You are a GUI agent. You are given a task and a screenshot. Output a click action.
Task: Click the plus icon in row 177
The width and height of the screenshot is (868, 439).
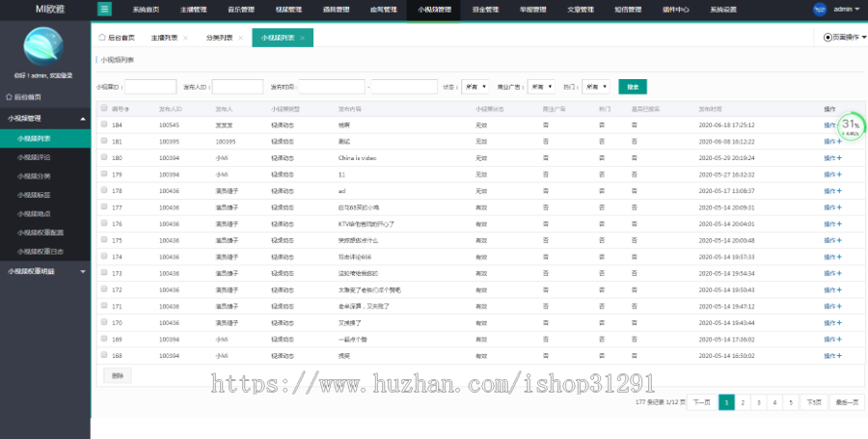[839, 207]
